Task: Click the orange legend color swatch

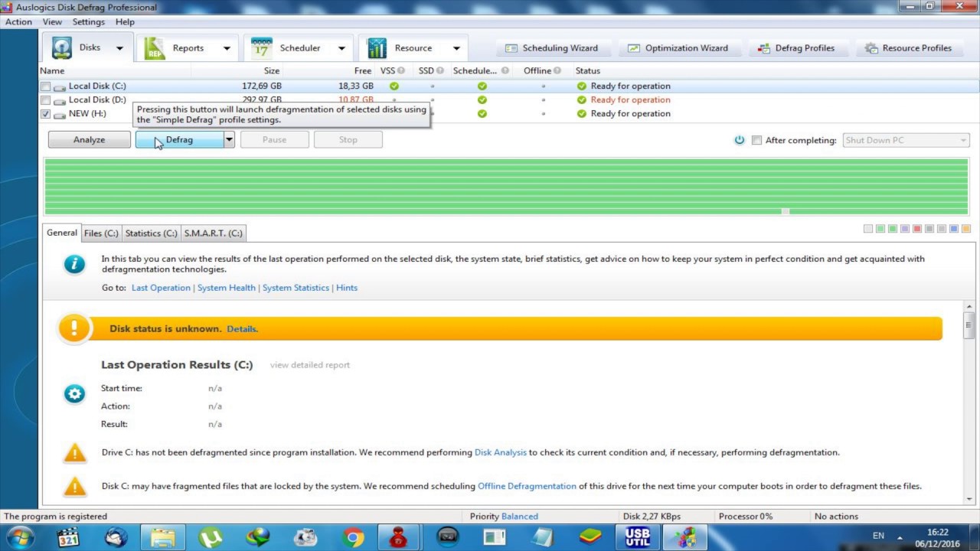Action: pyautogui.click(x=966, y=229)
